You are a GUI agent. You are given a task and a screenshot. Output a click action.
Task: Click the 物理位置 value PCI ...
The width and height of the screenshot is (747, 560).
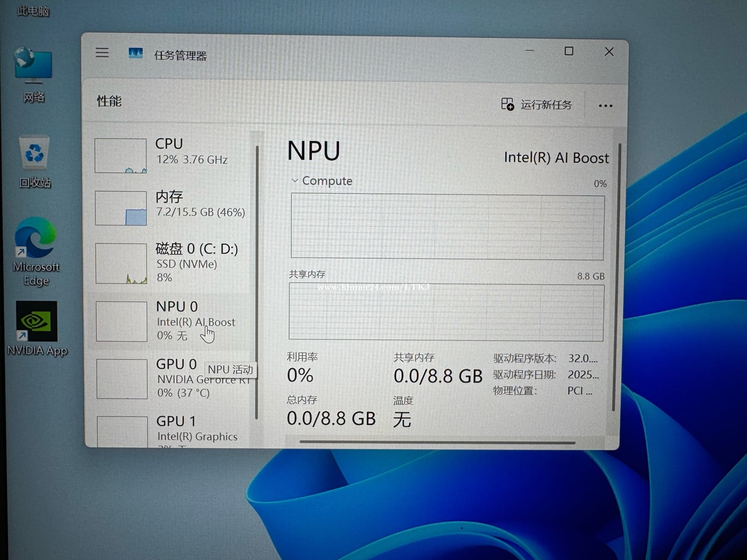(x=580, y=391)
